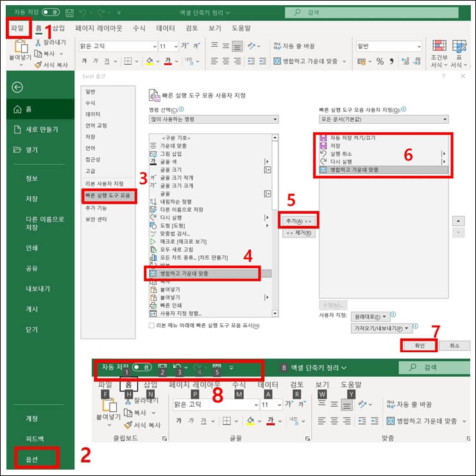Select 병합하고 가운데 맞춤 in left command list
The image size is (476, 476).
(x=210, y=273)
